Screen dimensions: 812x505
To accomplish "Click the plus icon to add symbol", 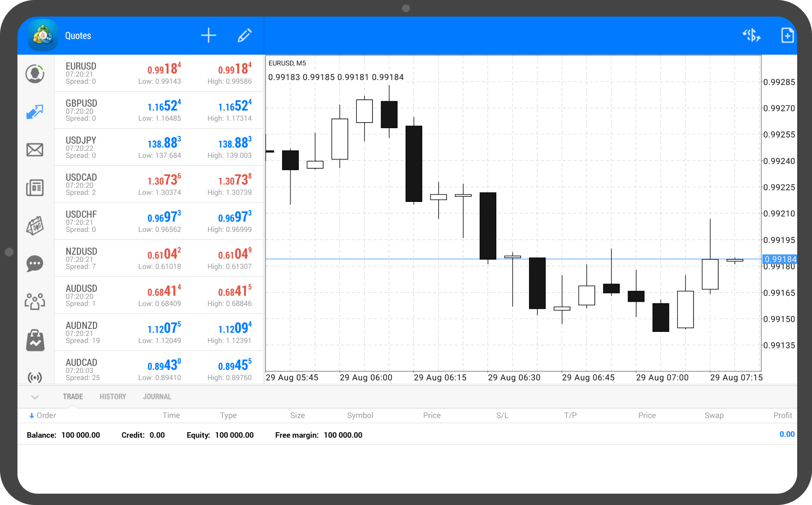I will point(208,35).
